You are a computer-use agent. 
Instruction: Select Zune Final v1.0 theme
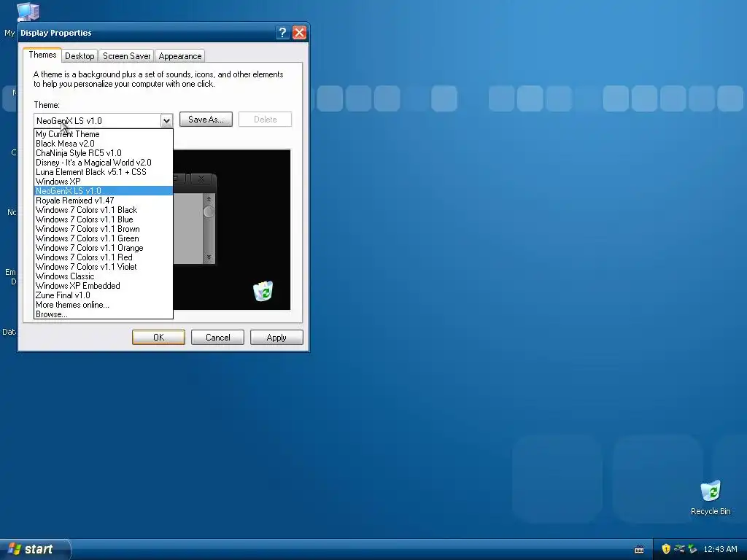click(x=104, y=296)
